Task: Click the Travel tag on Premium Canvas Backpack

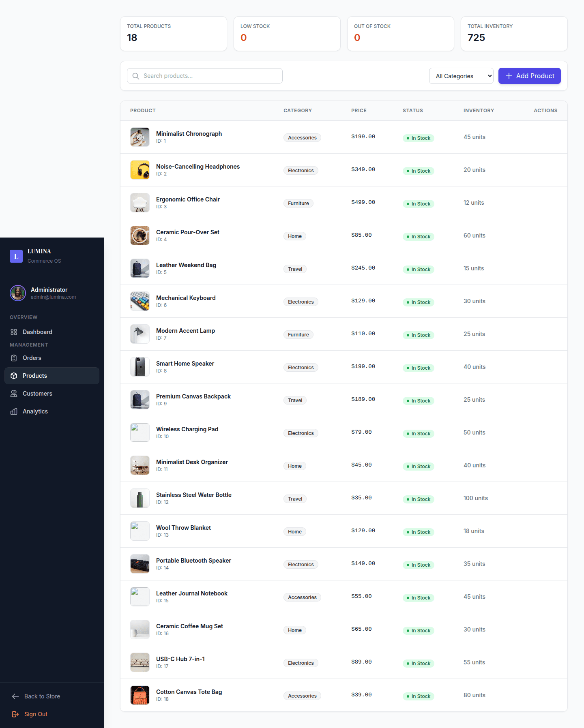Action: point(295,400)
